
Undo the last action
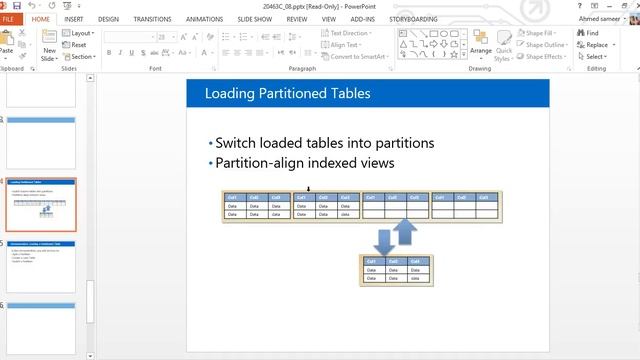tap(31, 6)
